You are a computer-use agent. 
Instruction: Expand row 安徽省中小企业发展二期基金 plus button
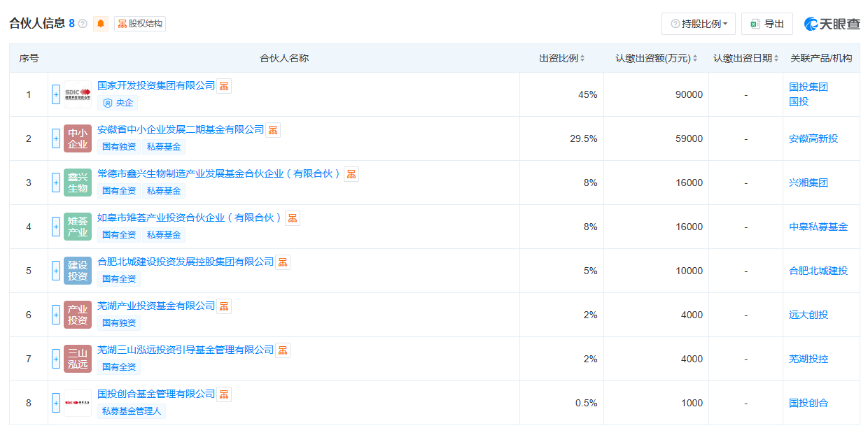click(56, 138)
